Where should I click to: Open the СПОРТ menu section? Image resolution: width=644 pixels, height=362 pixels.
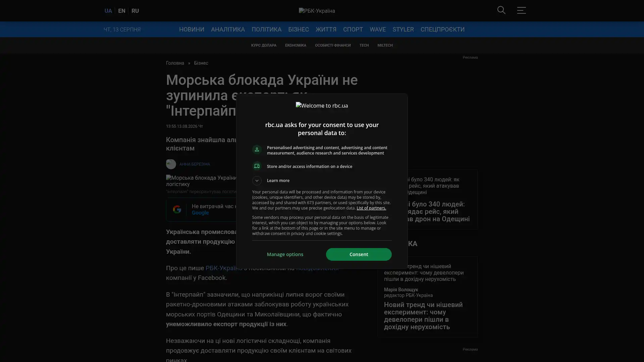coord(353,29)
